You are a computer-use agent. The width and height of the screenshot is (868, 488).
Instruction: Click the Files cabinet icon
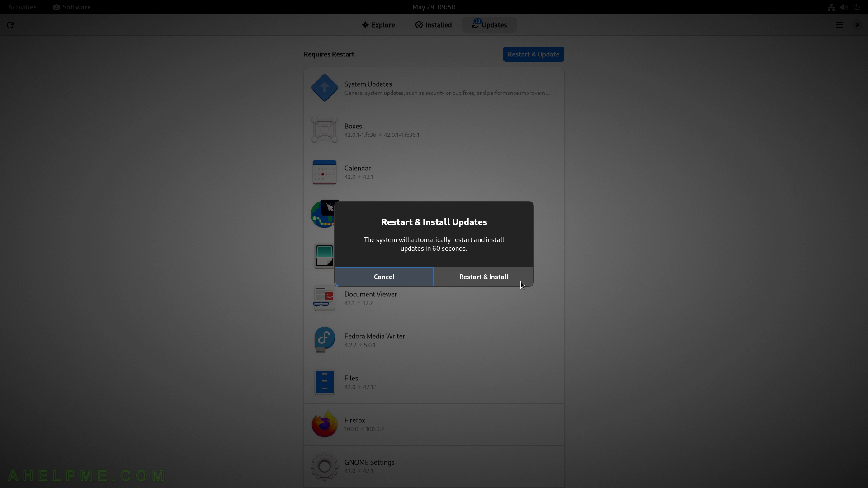pos(325,382)
